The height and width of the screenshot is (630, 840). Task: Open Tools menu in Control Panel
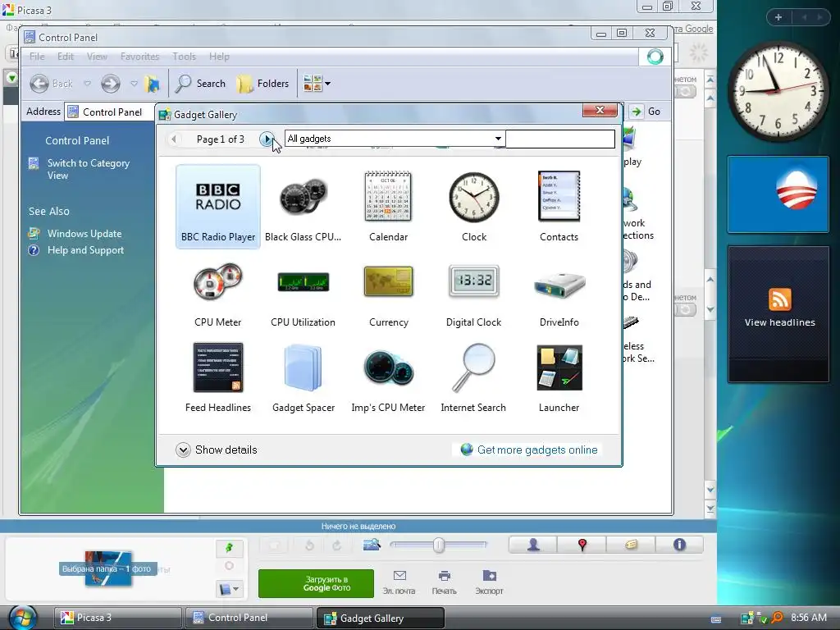coord(184,57)
